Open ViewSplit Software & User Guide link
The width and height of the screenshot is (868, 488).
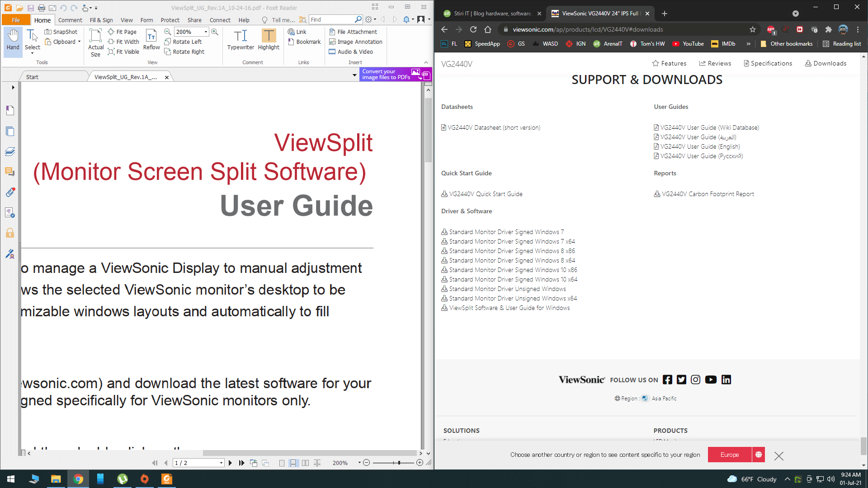[x=509, y=308]
